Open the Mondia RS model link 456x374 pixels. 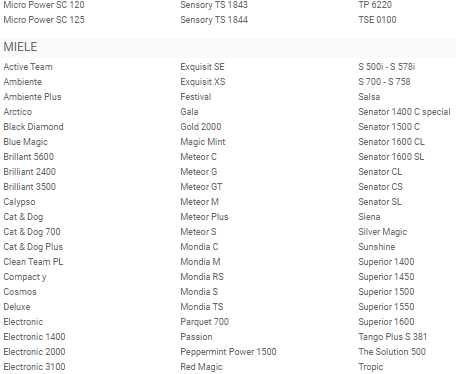click(x=202, y=277)
